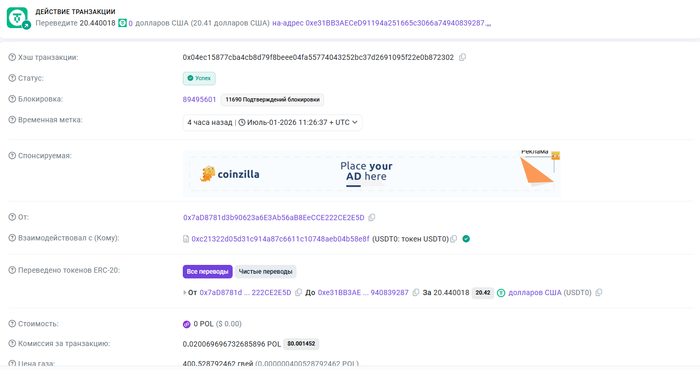Open block number 89495601

pyautogui.click(x=199, y=100)
